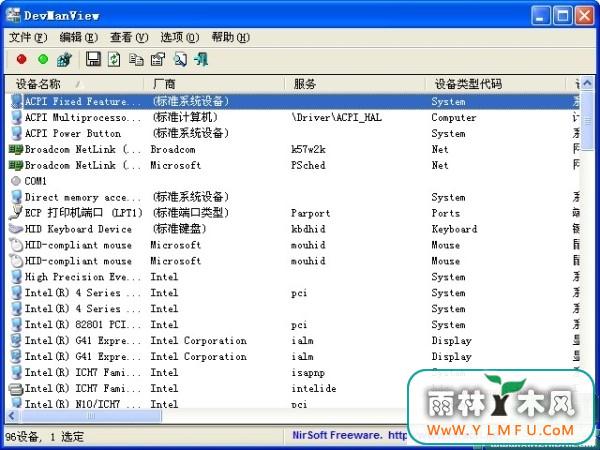600x450 pixels.
Task: Select the ACPI Fixed Feature row
Action: pyautogui.click(x=293, y=101)
